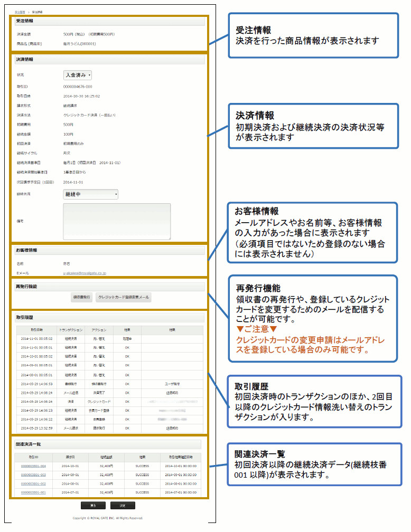Image resolution: width=411 pixels, height=532 pixels.
Task: Click the 領収書発行 receipt button
Action: click(81, 298)
